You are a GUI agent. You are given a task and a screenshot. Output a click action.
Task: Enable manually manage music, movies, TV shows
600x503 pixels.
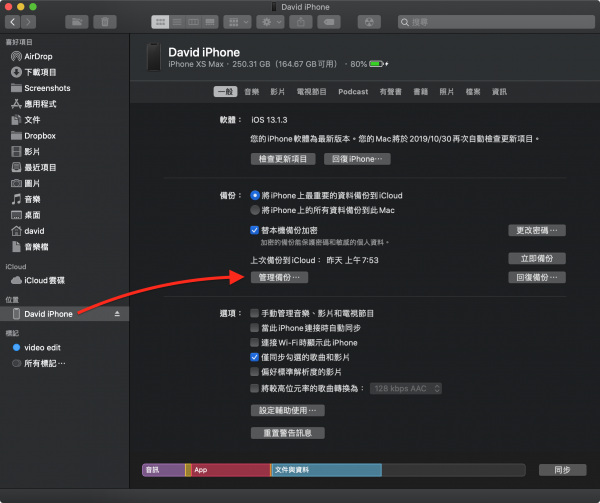254,313
